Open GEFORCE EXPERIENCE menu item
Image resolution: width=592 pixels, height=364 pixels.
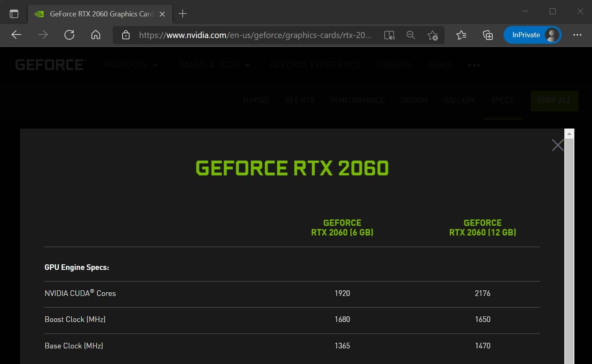[x=315, y=65]
